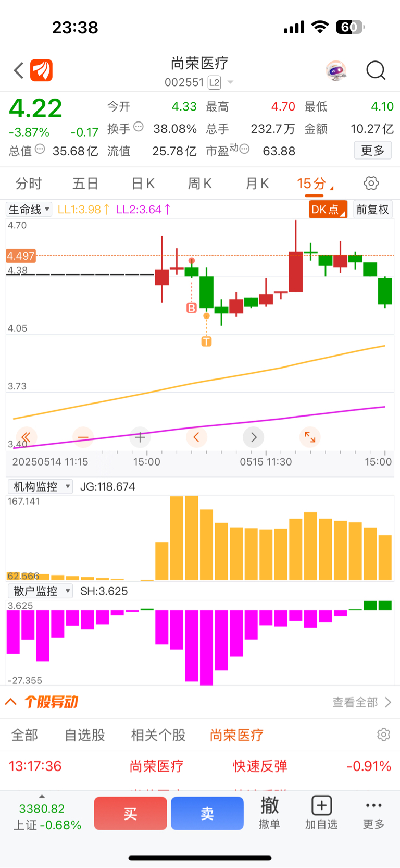The image size is (400, 868).
Task: Go back with the left arrow
Action: tap(19, 70)
